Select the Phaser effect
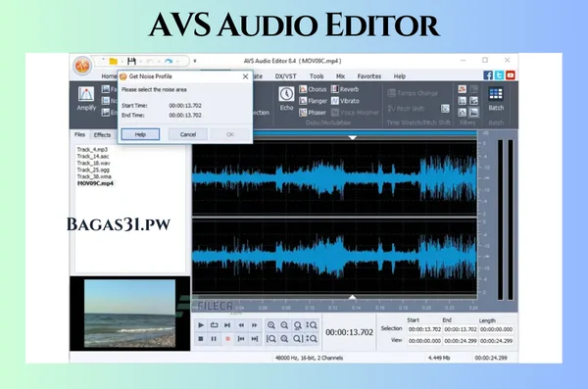The image size is (588, 389). tap(313, 113)
